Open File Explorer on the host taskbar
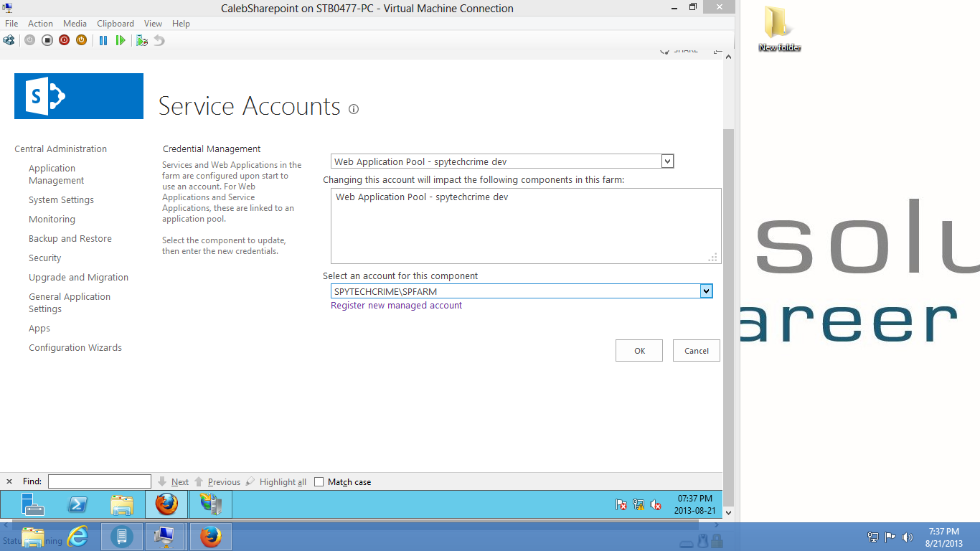The image size is (980, 551). [33, 537]
